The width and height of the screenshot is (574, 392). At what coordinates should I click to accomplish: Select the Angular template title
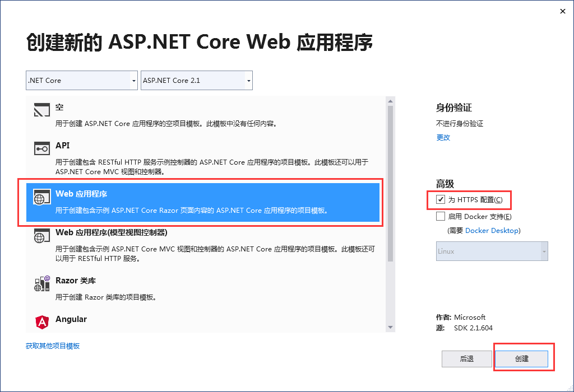71,319
